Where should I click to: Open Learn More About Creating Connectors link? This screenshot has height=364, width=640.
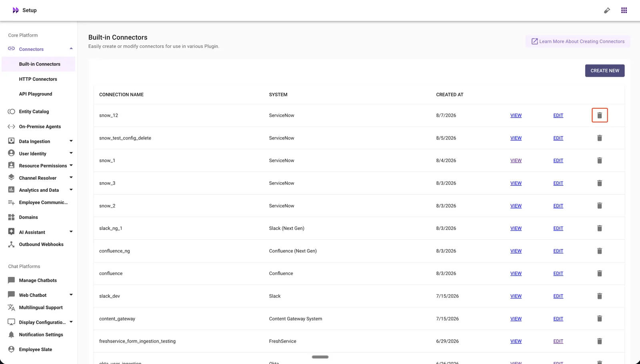pyautogui.click(x=578, y=41)
